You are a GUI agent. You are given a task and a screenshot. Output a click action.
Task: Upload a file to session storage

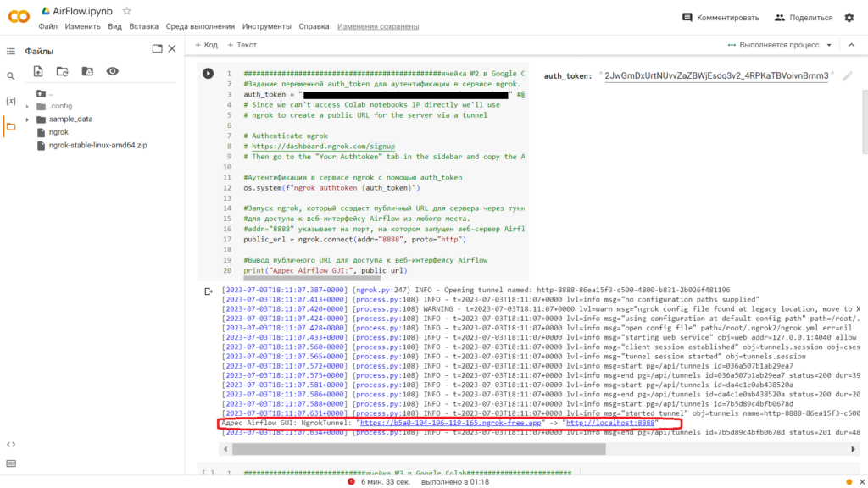pyautogui.click(x=37, y=71)
